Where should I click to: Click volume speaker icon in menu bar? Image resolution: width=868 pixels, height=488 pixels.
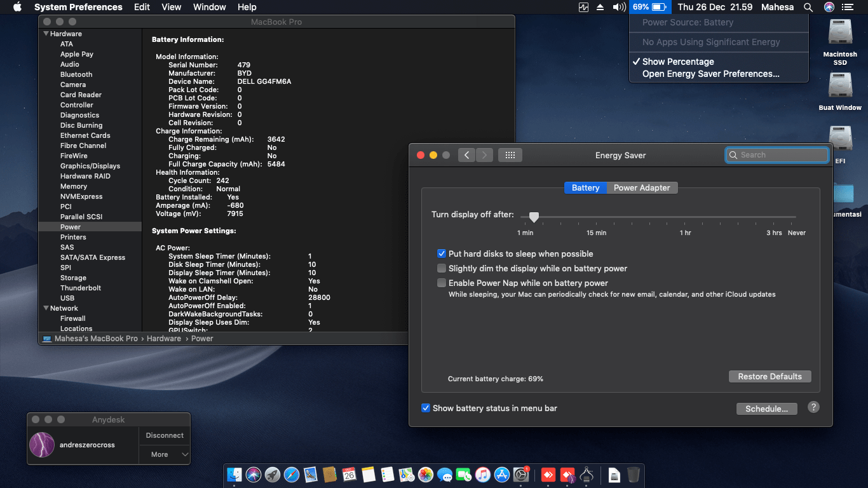point(619,7)
